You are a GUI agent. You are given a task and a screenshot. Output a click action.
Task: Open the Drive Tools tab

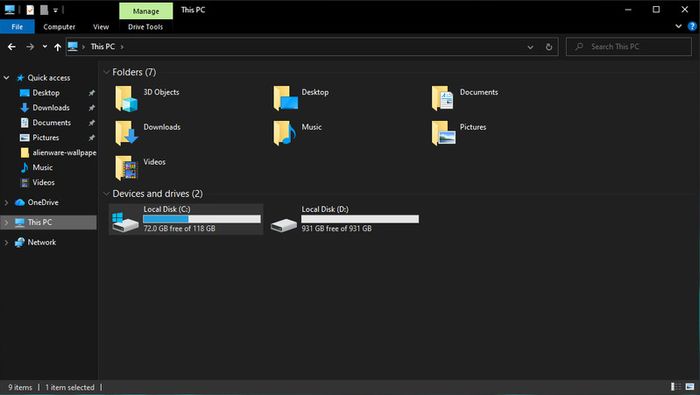pos(146,27)
